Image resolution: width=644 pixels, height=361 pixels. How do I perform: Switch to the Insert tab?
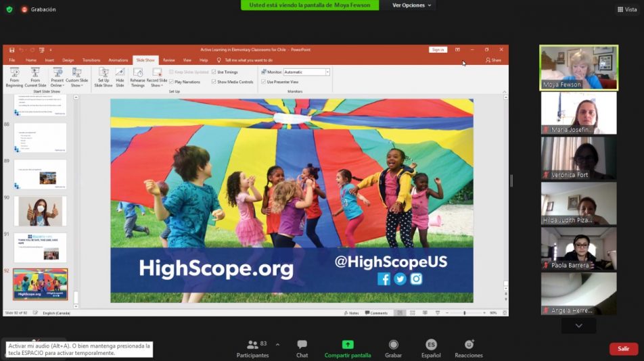click(x=49, y=60)
